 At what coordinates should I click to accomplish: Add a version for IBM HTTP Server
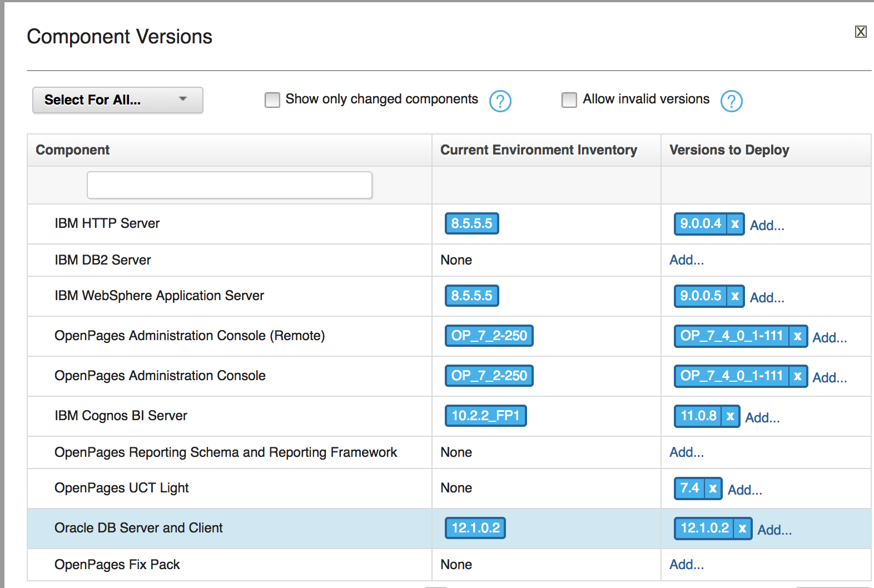click(x=767, y=225)
